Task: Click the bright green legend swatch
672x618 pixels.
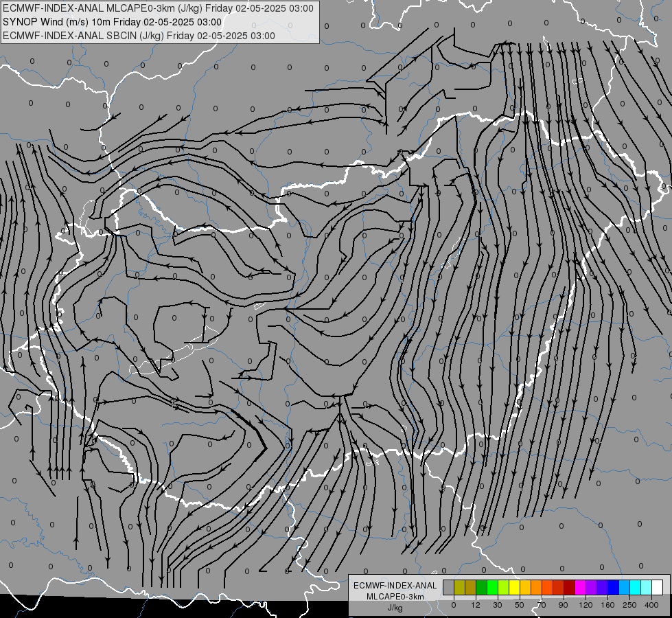Action: point(492,587)
